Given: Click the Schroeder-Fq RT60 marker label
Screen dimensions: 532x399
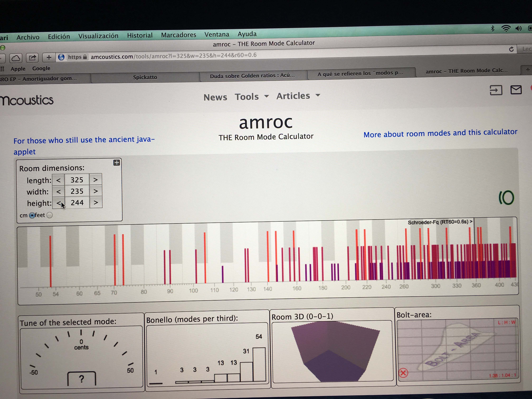Looking at the screenshot, I should click(x=440, y=222).
